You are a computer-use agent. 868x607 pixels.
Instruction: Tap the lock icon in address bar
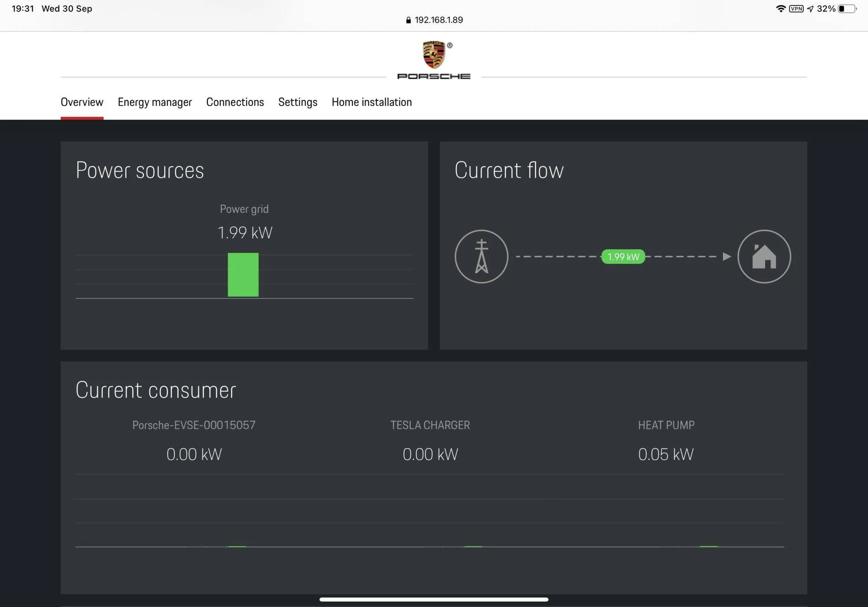coord(408,20)
